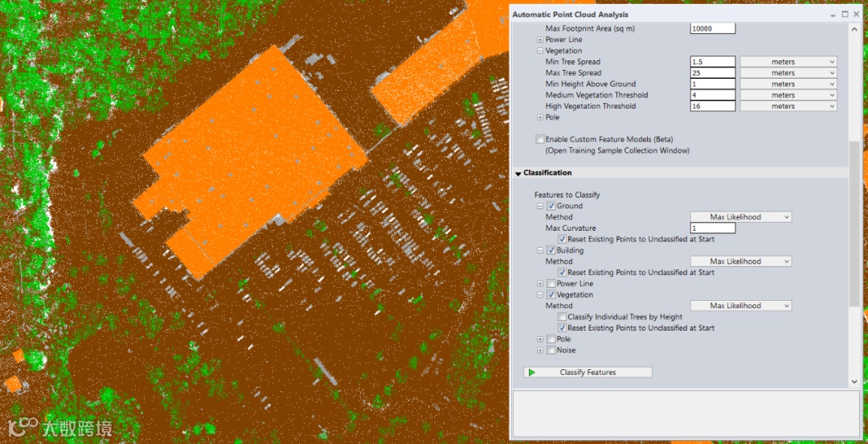Open the Building Method dropdown
This screenshot has height=444, width=868.
741,261
